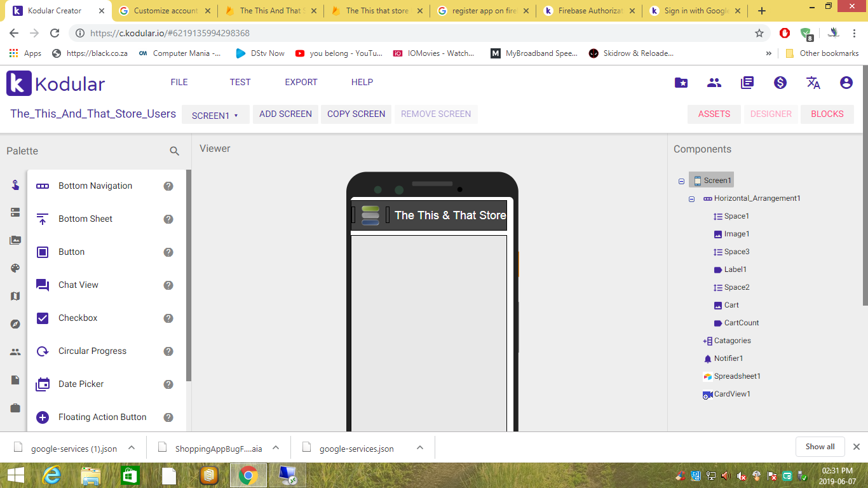
Task: Open help for Bottom Navigation component
Action: click(168, 186)
